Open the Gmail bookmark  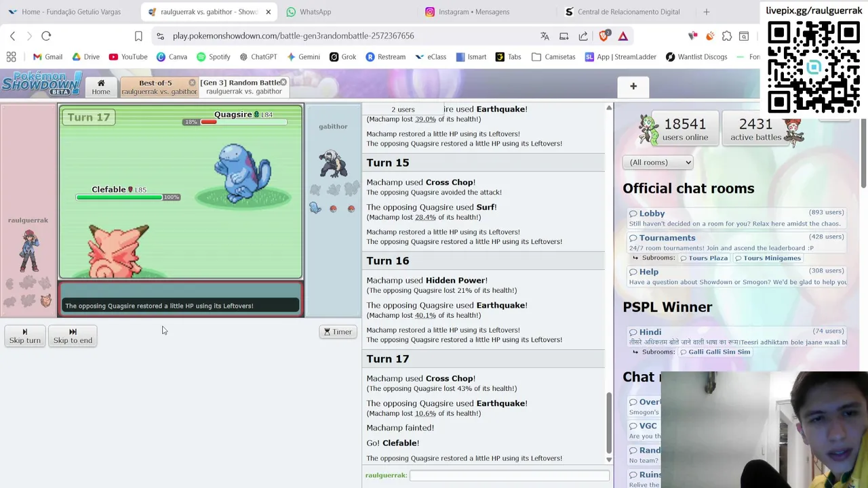(x=47, y=57)
